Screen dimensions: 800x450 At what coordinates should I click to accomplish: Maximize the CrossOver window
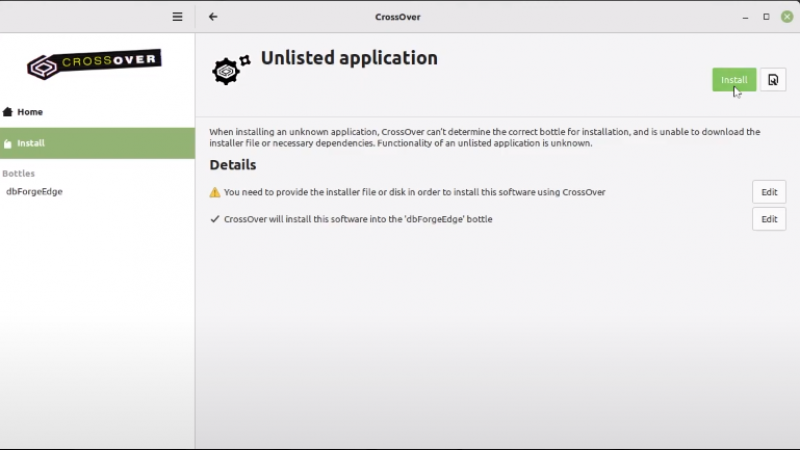(x=766, y=17)
